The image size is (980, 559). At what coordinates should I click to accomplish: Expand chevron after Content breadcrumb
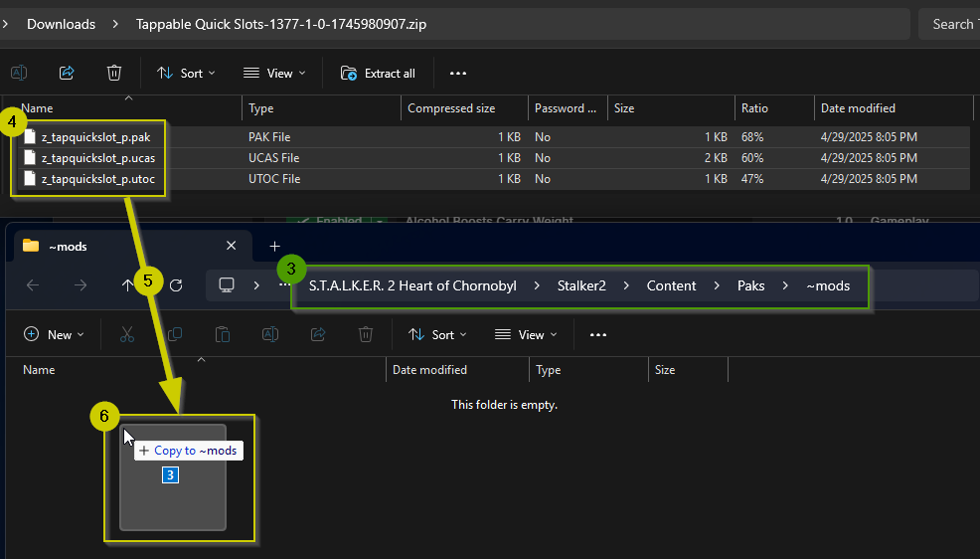click(x=717, y=285)
